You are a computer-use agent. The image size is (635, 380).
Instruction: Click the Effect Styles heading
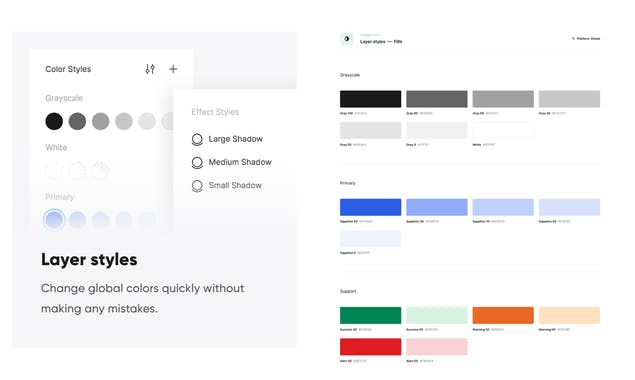pos(215,112)
